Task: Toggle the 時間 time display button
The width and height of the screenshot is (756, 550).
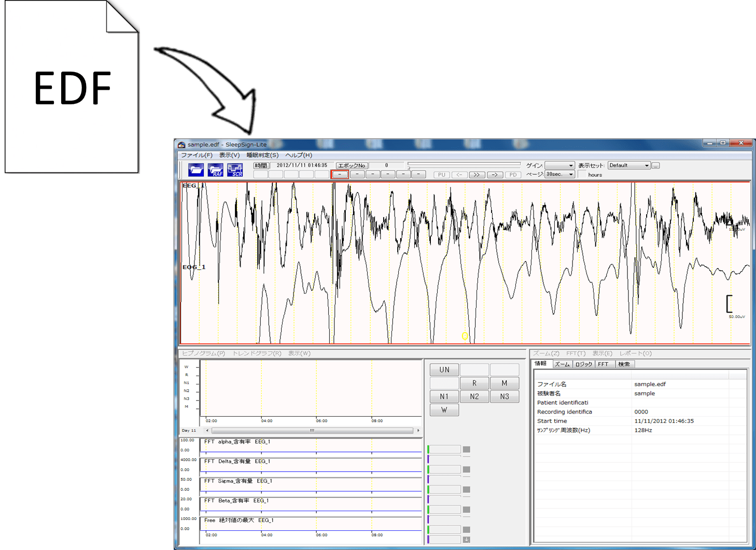Action: pyautogui.click(x=261, y=166)
